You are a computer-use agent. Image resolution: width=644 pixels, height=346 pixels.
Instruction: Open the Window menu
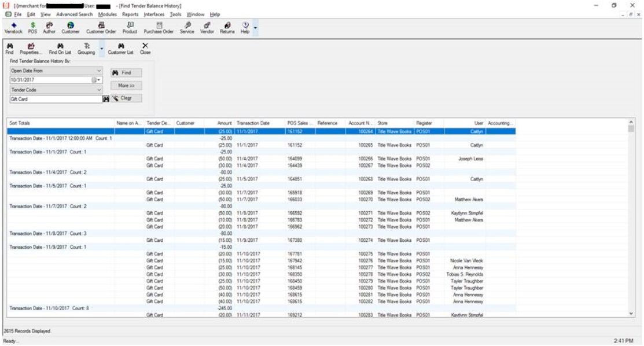click(196, 14)
